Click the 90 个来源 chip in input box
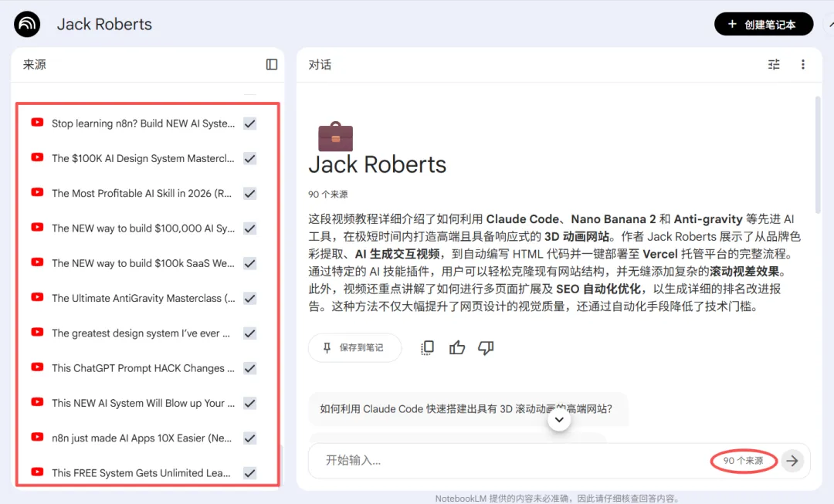This screenshot has width=834, height=504. point(743,461)
